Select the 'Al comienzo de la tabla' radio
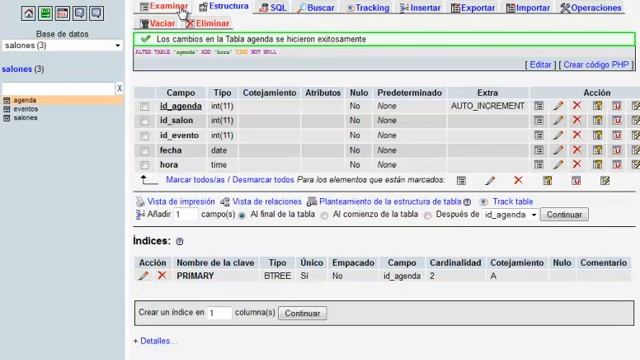The height and width of the screenshot is (360, 640). (x=324, y=215)
